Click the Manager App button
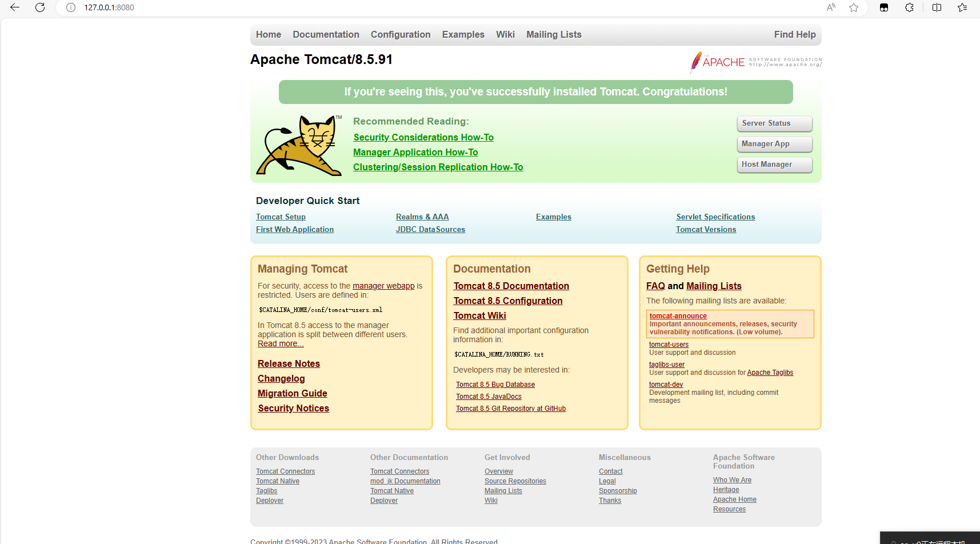Viewport: 980px width, 544px height. (x=775, y=144)
